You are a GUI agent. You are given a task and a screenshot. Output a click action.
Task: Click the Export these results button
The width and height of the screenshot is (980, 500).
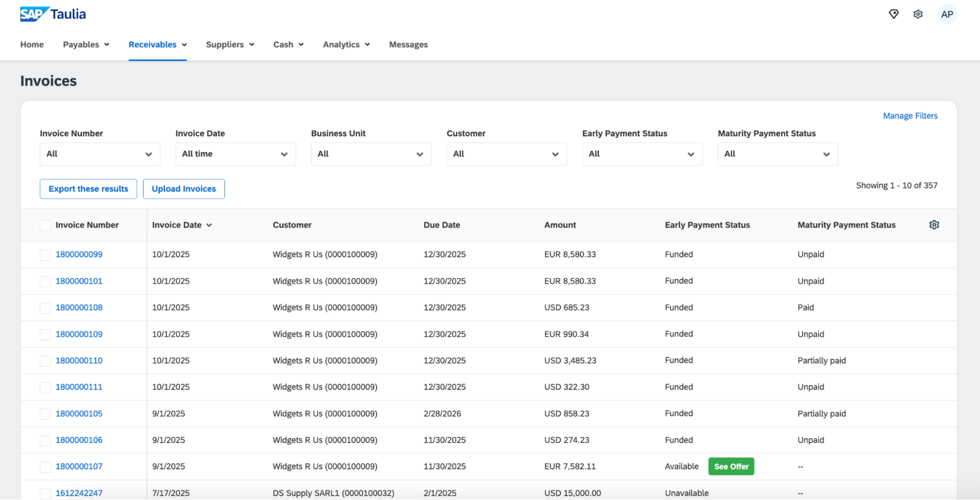(88, 189)
